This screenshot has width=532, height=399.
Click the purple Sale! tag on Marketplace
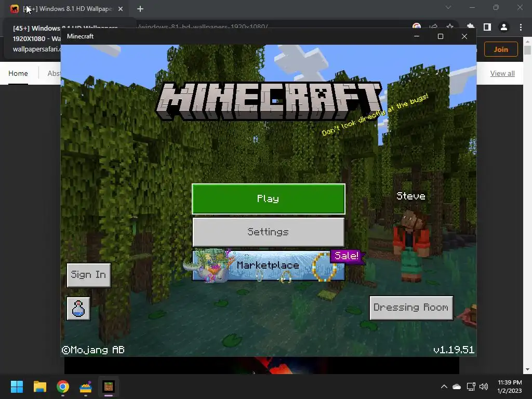click(347, 256)
